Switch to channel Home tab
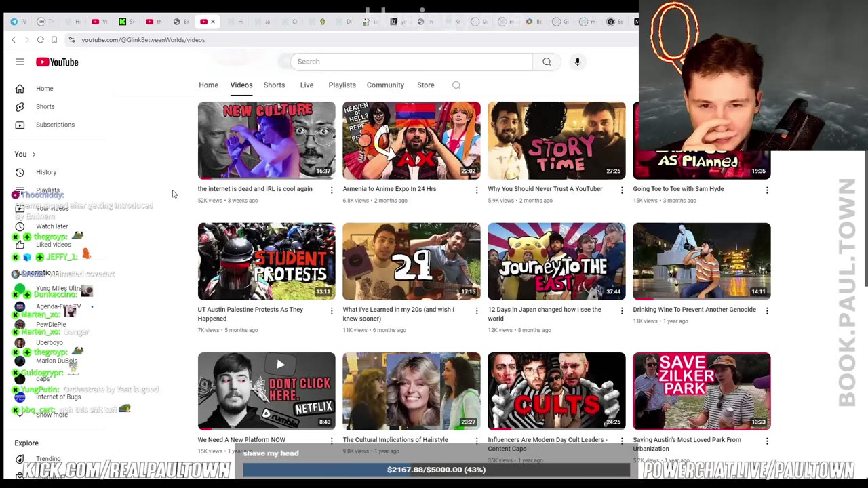 coord(208,85)
